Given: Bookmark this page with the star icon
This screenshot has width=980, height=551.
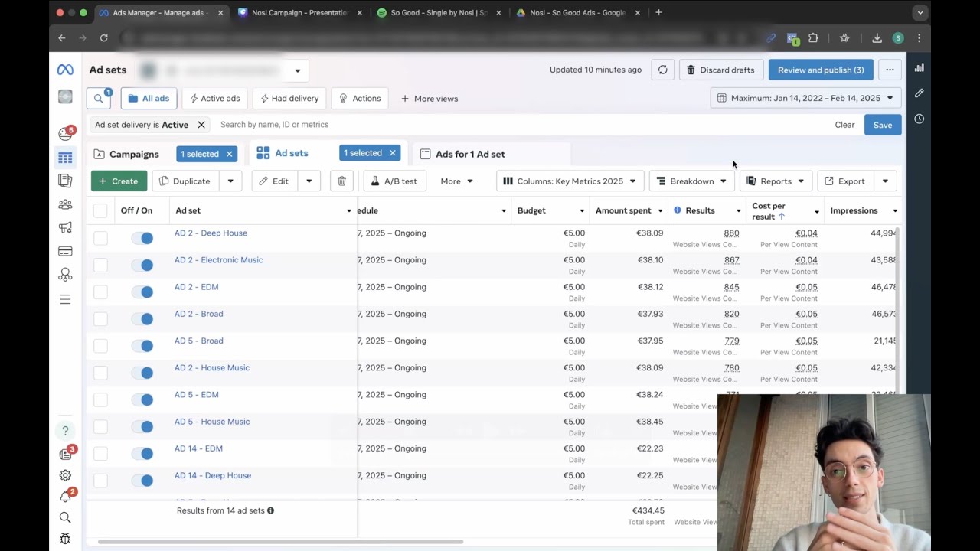Looking at the screenshot, I should pyautogui.click(x=844, y=37).
